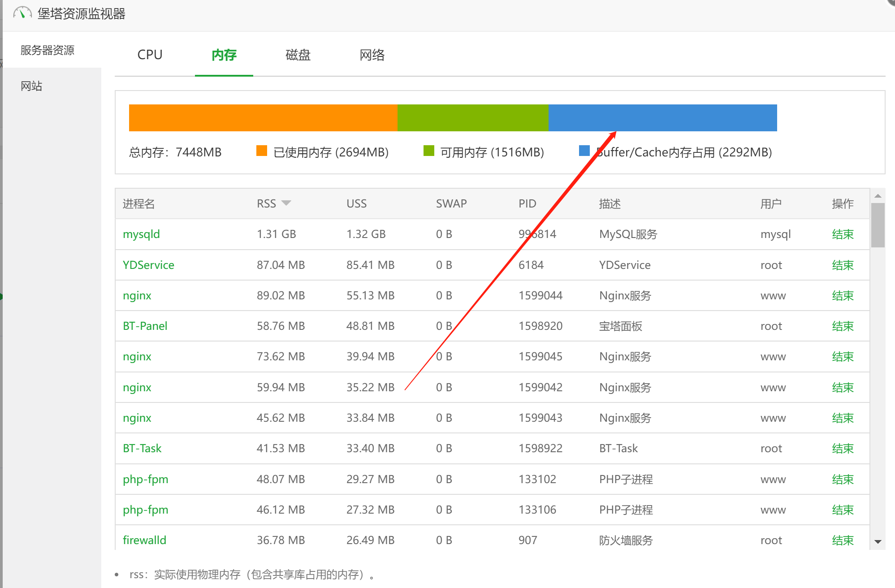
Task: Open nginx process with PID 1599042
Action: (x=137, y=388)
